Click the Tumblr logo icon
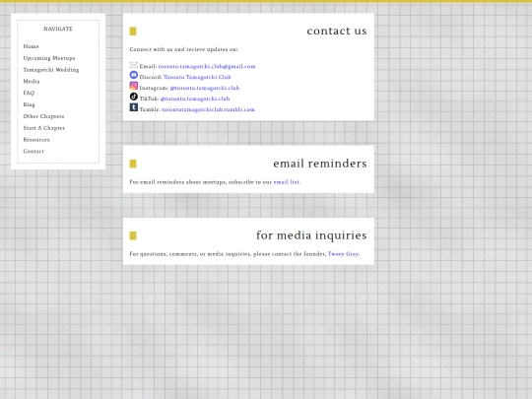This screenshot has width=532, height=399. point(134,107)
